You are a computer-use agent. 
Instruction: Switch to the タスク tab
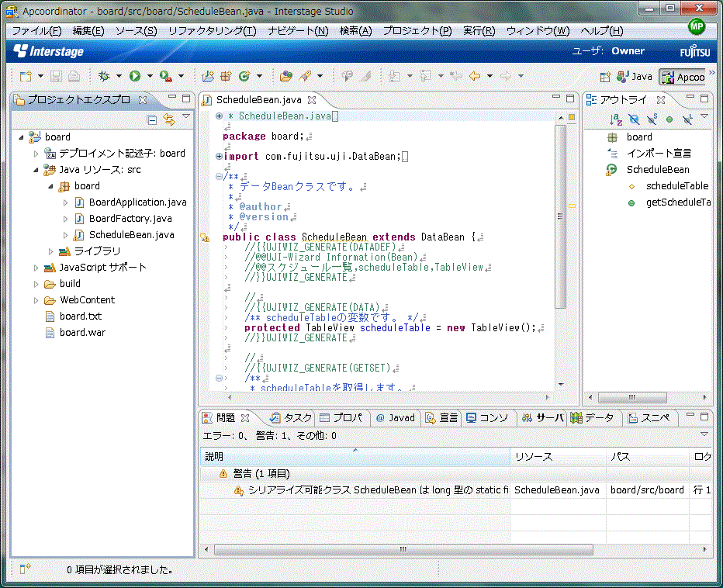click(291, 418)
